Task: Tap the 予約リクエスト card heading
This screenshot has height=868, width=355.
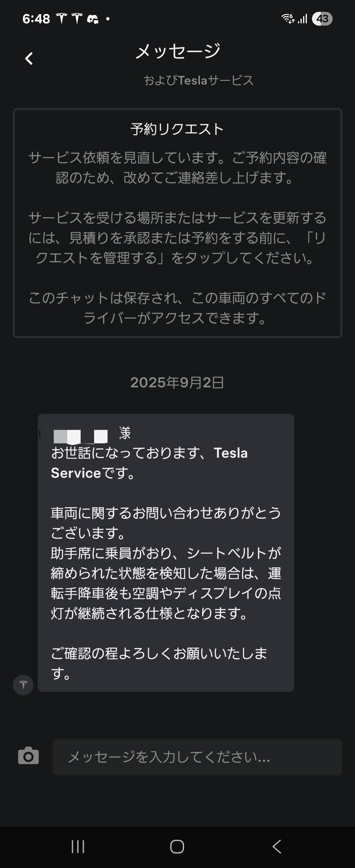Action: pos(177,129)
